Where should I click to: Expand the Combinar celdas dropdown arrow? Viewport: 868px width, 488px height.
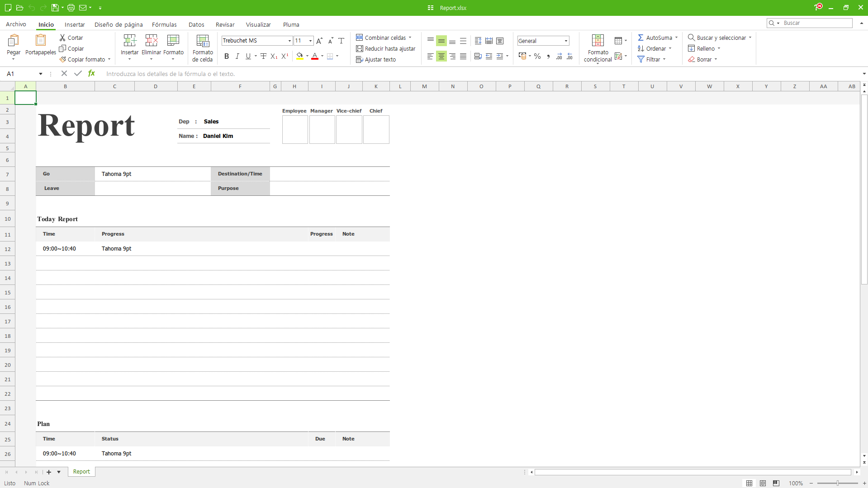410,38
